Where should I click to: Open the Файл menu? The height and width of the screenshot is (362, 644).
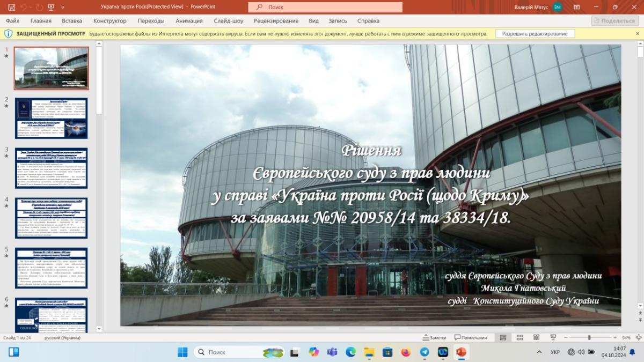pyautogui.click(x=12, y=21)
